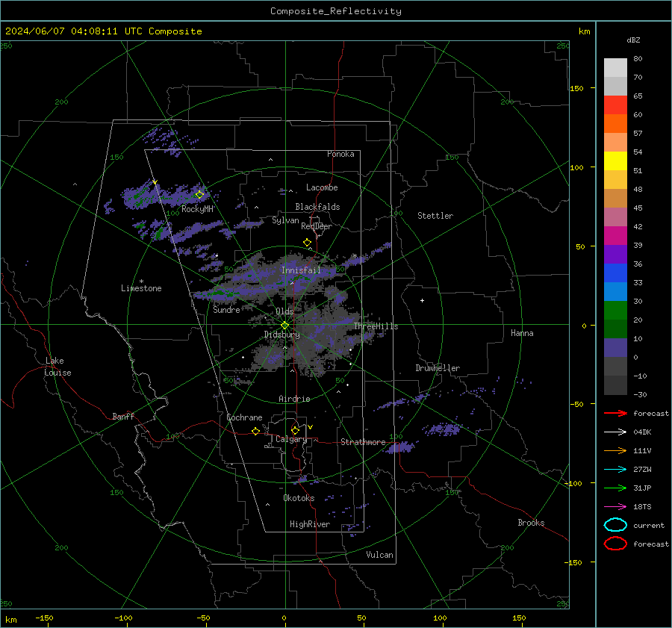Click the Lacombe city label

click(322, 187)
